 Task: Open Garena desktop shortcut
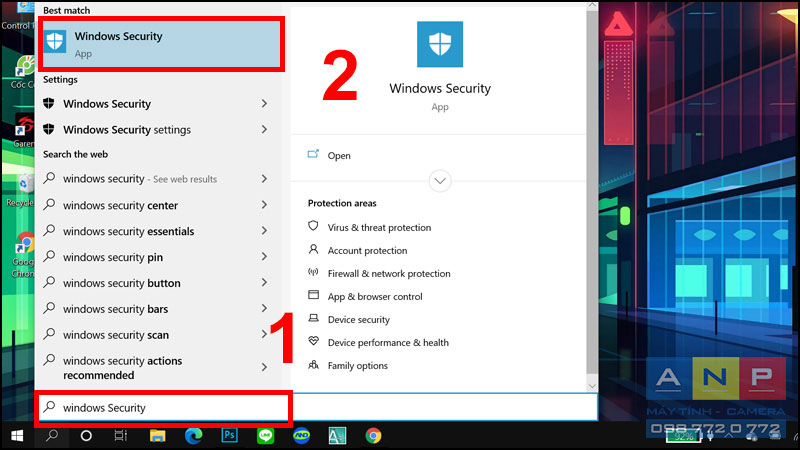(23, 132)
